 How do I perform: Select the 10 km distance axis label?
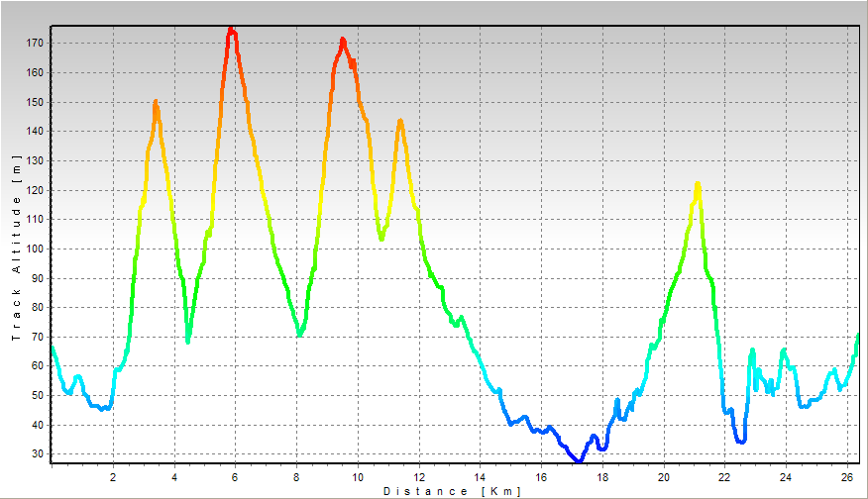coord(358,477)
